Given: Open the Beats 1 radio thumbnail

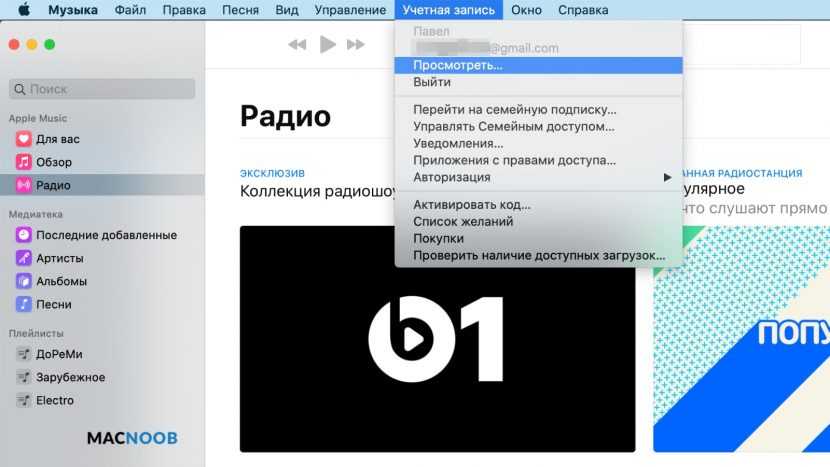Looking at the screenshot, I should [437, 338].
